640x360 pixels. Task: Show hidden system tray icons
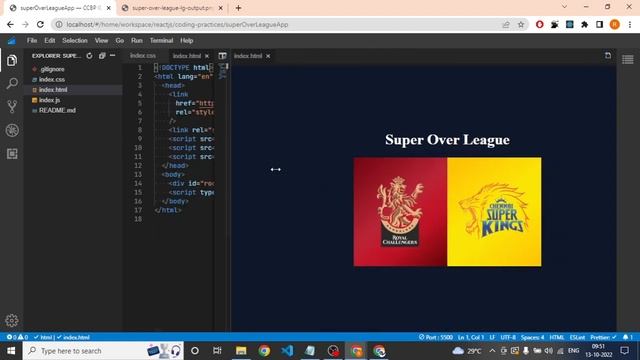[x=492, y=351]
